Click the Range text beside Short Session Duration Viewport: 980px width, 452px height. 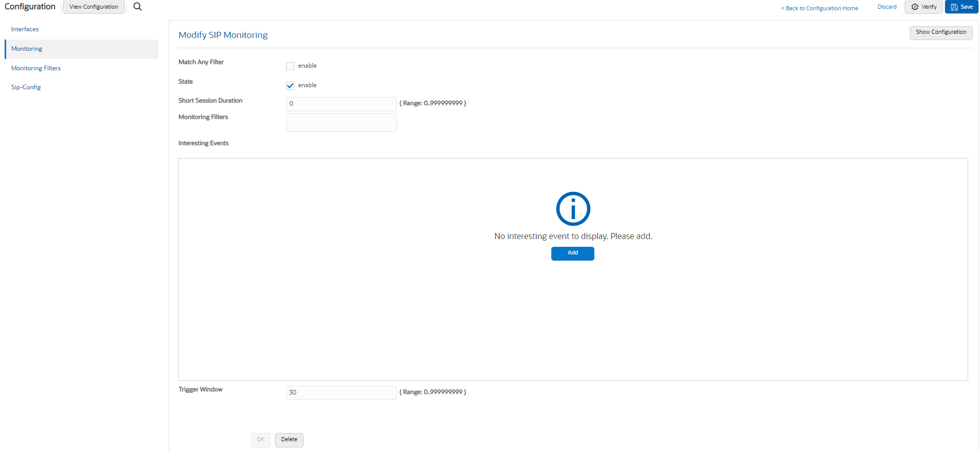433,103
